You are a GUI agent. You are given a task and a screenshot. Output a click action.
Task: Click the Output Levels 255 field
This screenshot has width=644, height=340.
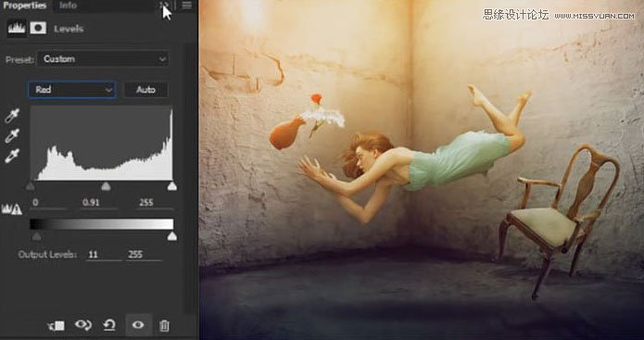coord(145,255)
